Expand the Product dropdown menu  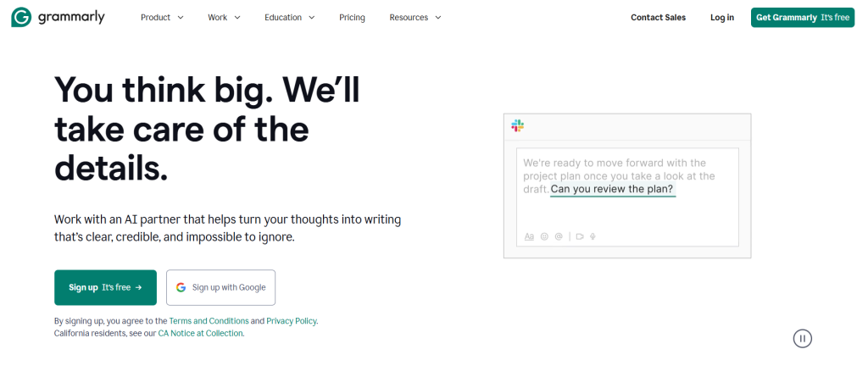coord(162,17)
